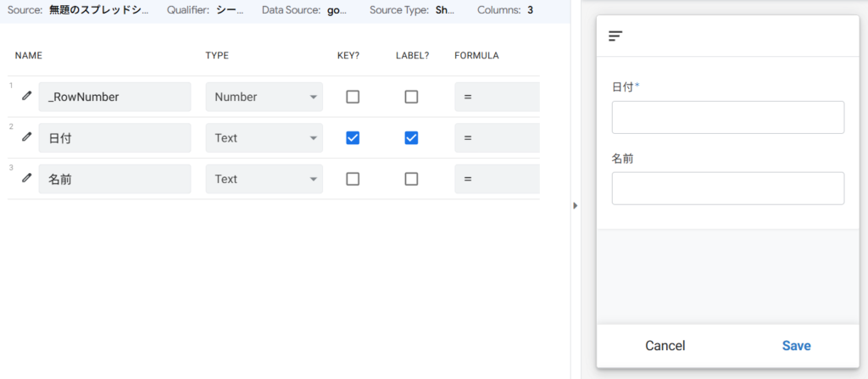Uncheck the KEY checkbox for 日付
The image size is (868, 379).
pos(353,137)
